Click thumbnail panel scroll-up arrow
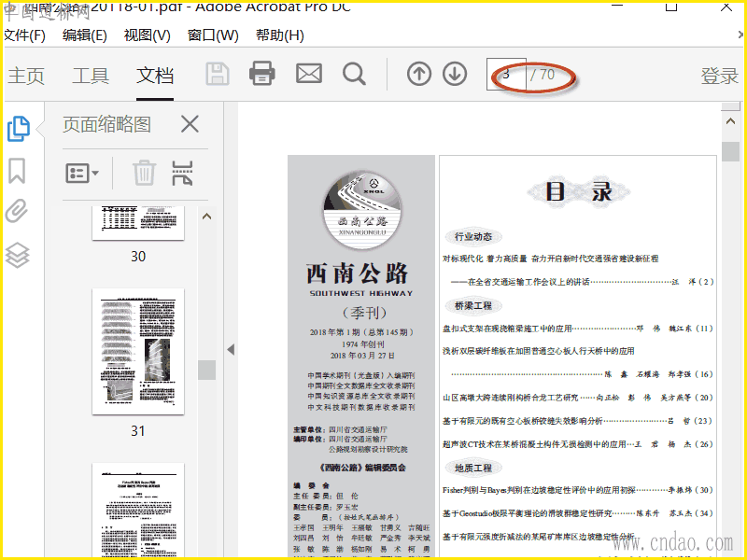Screen dimensions: 747x560 click(x=206, y=217)
